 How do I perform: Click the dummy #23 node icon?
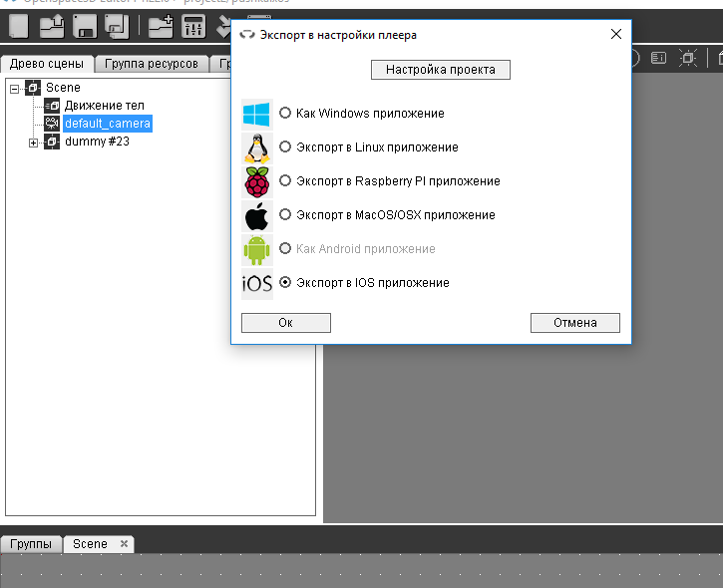52,142
